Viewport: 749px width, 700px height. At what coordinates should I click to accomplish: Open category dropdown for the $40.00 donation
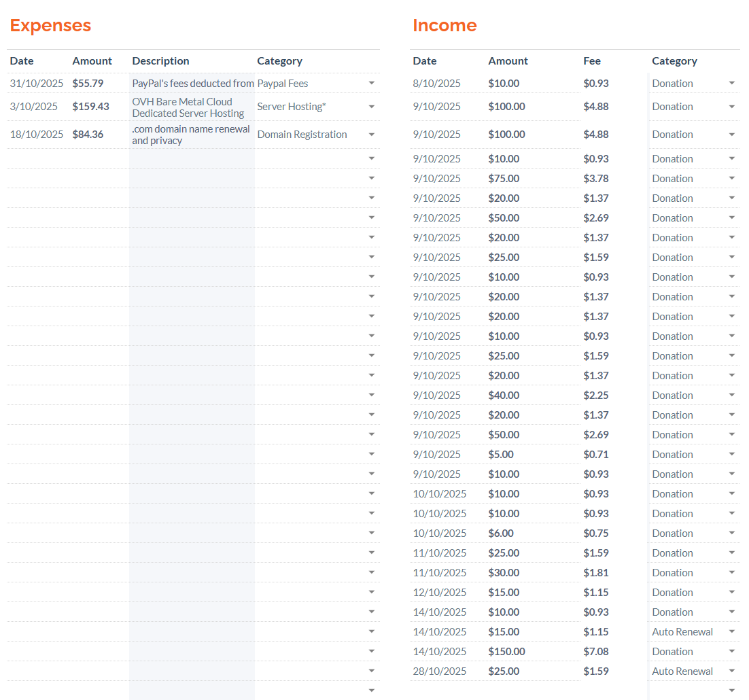pyautogui.click(x=731, y=396)
